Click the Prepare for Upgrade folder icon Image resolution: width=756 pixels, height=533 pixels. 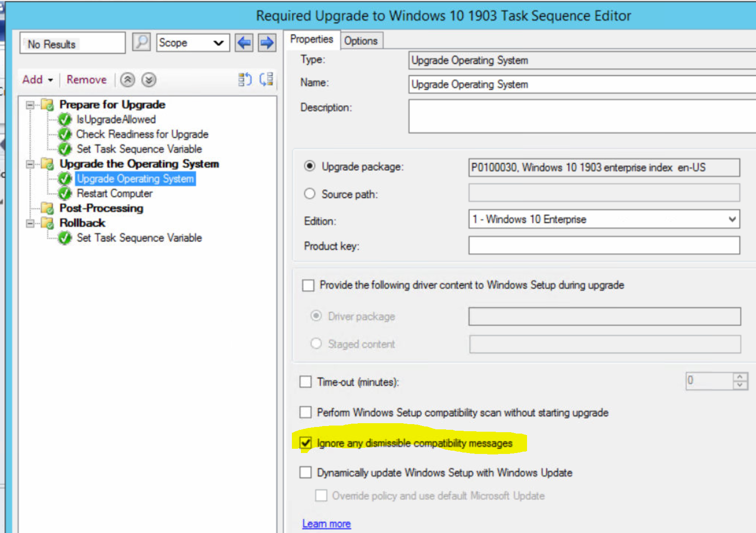[47, 105]
